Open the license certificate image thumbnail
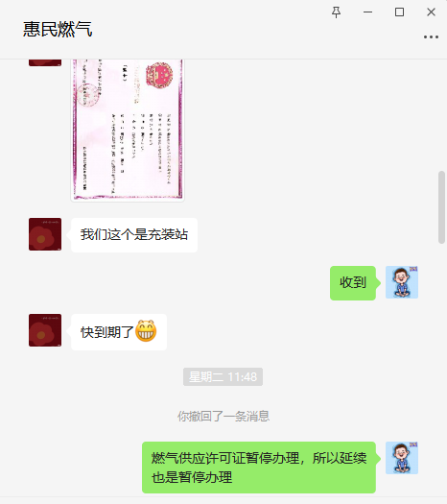Viewport: 447px width, 504px height. tap(128, 131)
